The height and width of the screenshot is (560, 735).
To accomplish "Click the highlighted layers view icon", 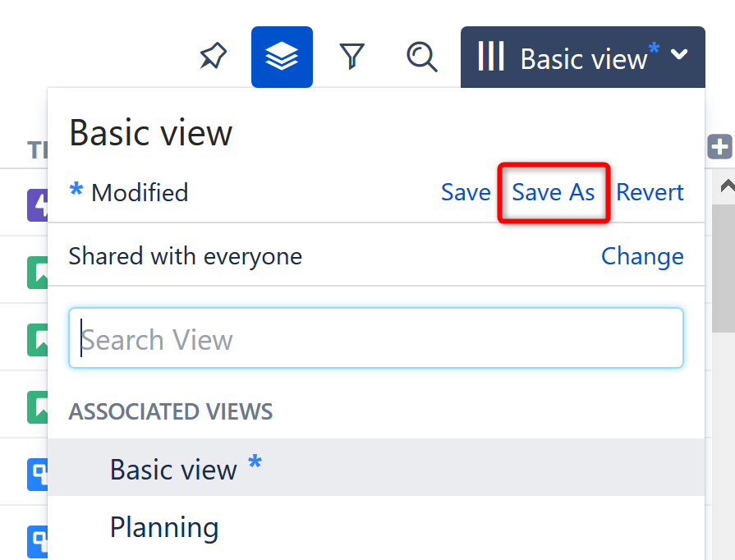I will pyautogui.click(x=282, y=57).
